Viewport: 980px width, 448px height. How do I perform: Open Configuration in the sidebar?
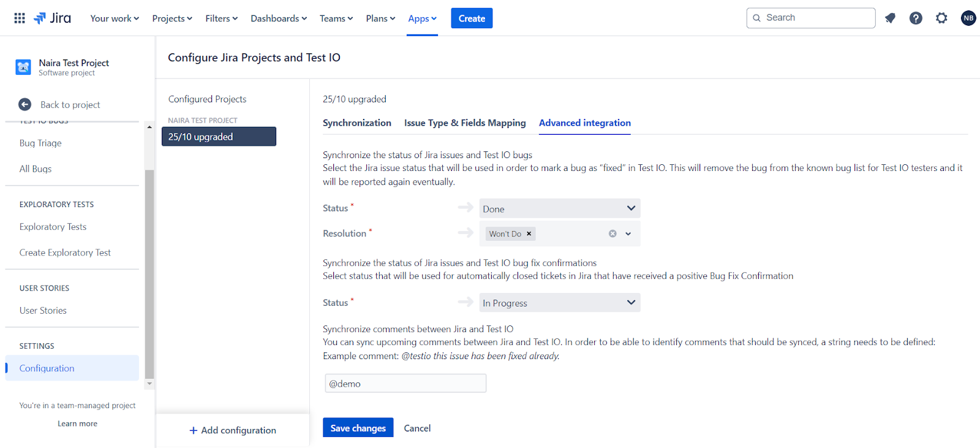coord(72,368)
